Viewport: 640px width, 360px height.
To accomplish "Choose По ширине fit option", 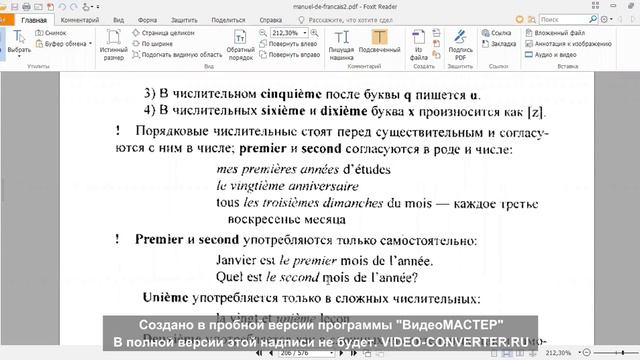I will click(153, 44).
